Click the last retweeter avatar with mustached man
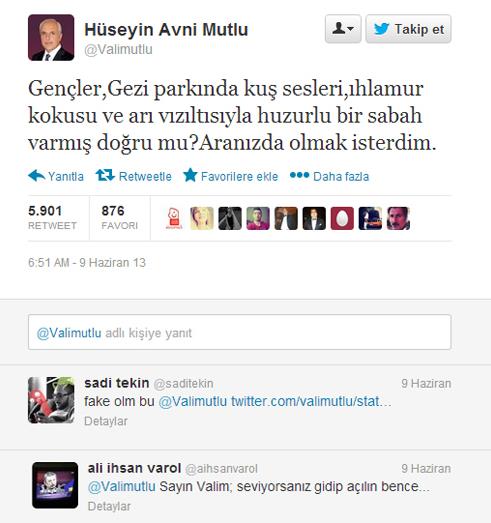491x523 pixels. [398, 218]
